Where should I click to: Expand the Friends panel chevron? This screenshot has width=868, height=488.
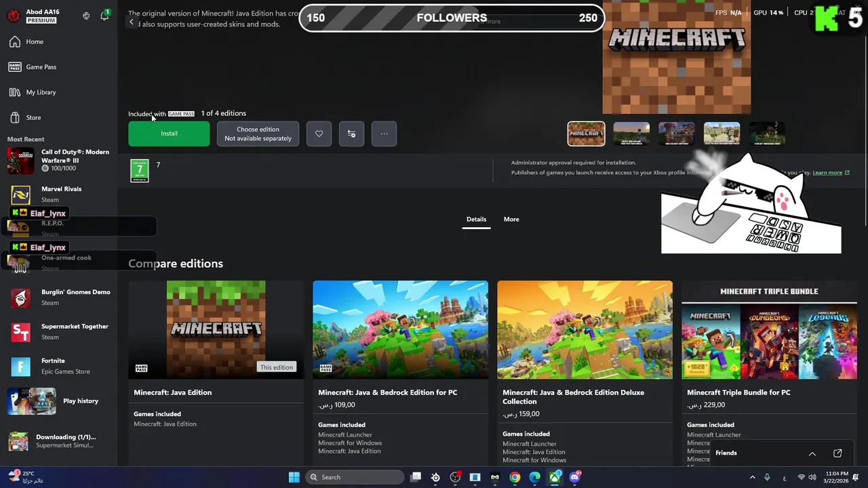pyautogui.click(x=812, y=453)
